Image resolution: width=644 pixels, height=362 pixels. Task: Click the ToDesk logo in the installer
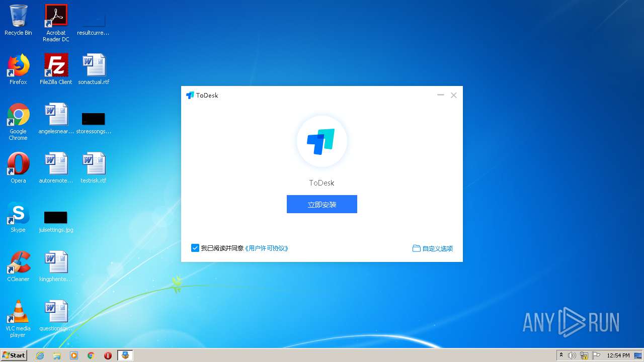[322, 141]
